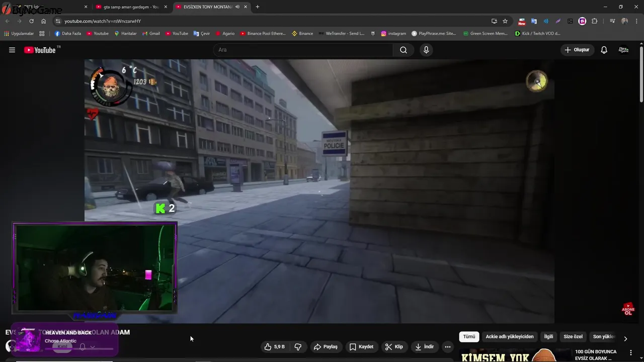The width and height of the screenshot is (644, 362).
Task: Open the Chrome profile avatar
Action: click(624, 21)
